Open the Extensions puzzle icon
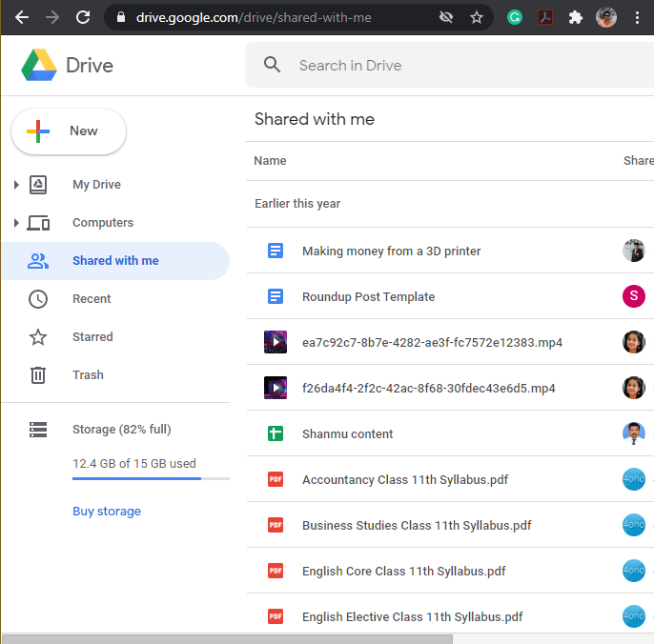 pos(576,17)
